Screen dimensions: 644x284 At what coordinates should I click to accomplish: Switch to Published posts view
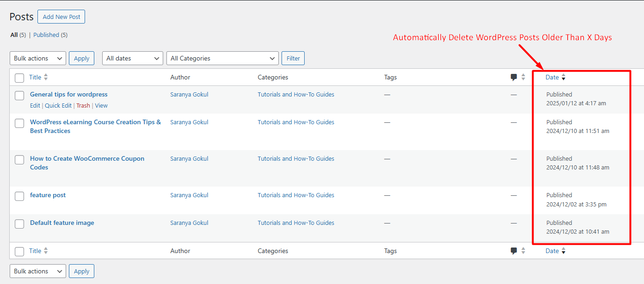tap(46, 35)
